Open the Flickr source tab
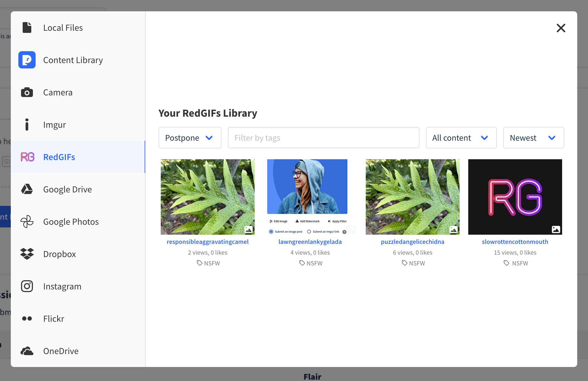Image resolution: width=588 pixels, height=381 pixels. pos(78,318)
